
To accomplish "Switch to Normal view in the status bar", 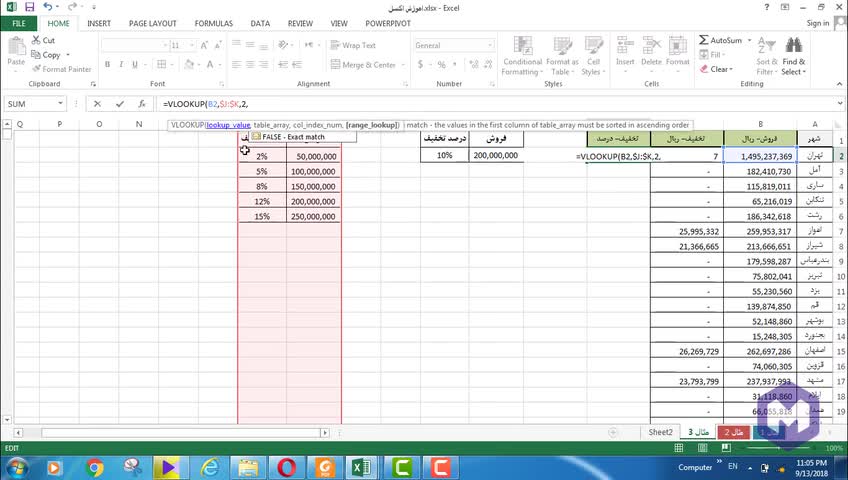I will pos(679,448).
